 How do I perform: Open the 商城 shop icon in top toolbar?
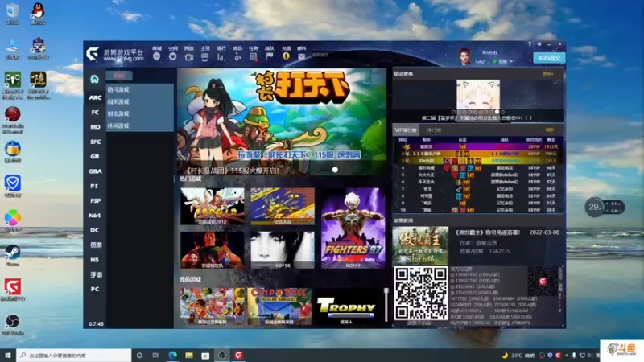pos(156,56)
